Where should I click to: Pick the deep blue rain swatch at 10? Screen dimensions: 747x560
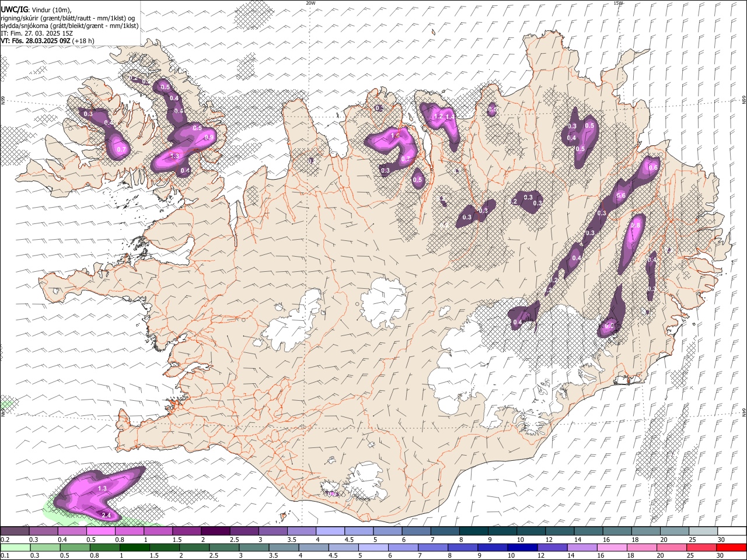pyautogui.click(x=521, y=547)
